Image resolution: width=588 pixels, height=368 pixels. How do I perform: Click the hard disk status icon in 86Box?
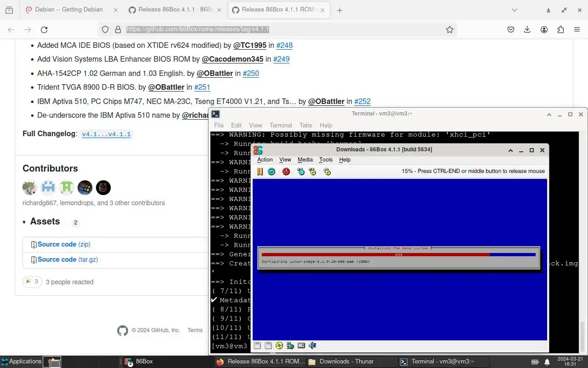[x=301, y=345]
